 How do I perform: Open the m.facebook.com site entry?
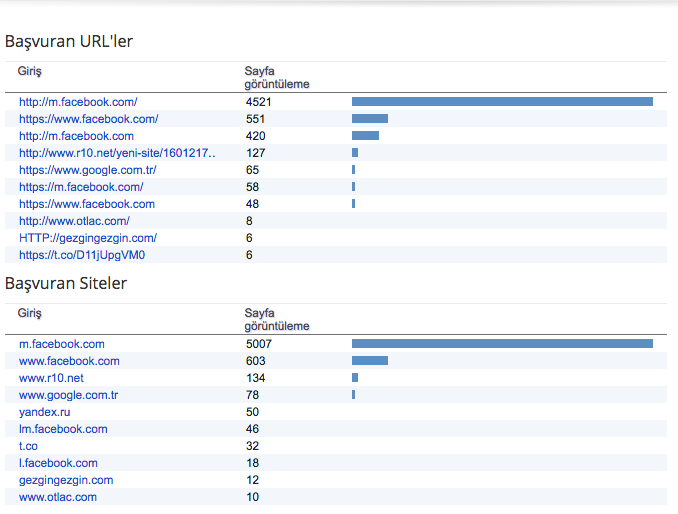[x=62, y=344]
